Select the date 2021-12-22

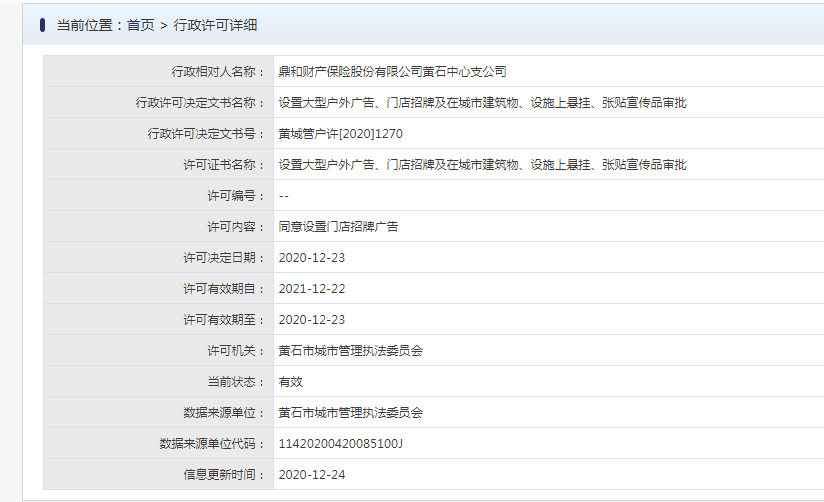(312, 289)
